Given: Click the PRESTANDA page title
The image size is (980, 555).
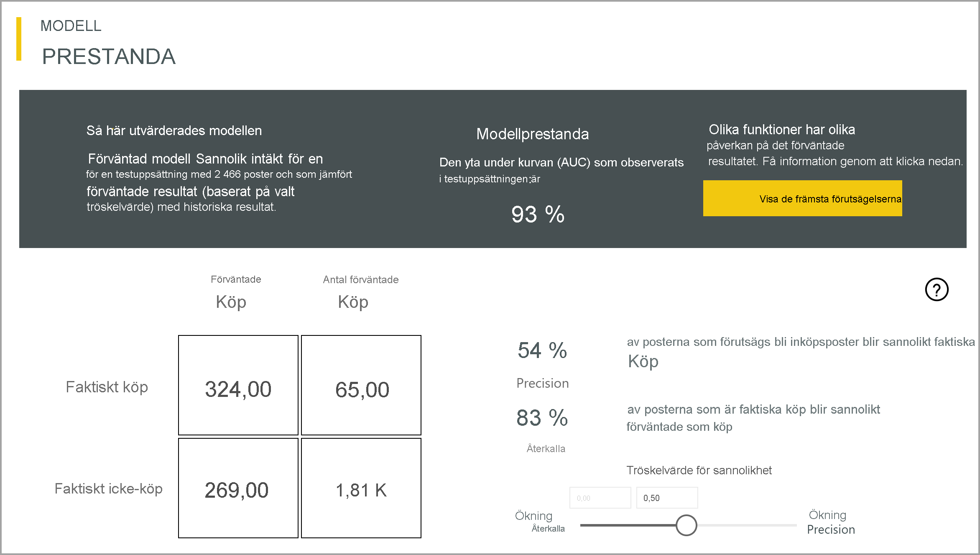Looking at the screenshot, I should (109, 56).
